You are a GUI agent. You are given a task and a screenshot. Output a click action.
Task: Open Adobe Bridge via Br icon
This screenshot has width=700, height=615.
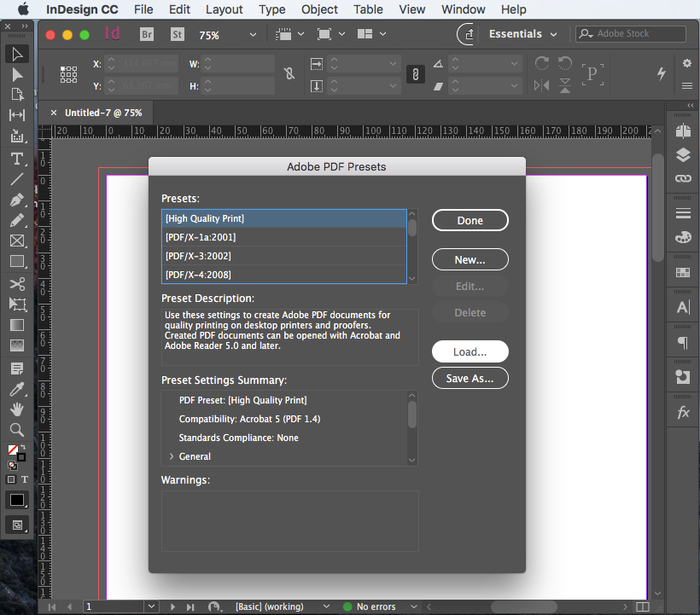point(147,34)
